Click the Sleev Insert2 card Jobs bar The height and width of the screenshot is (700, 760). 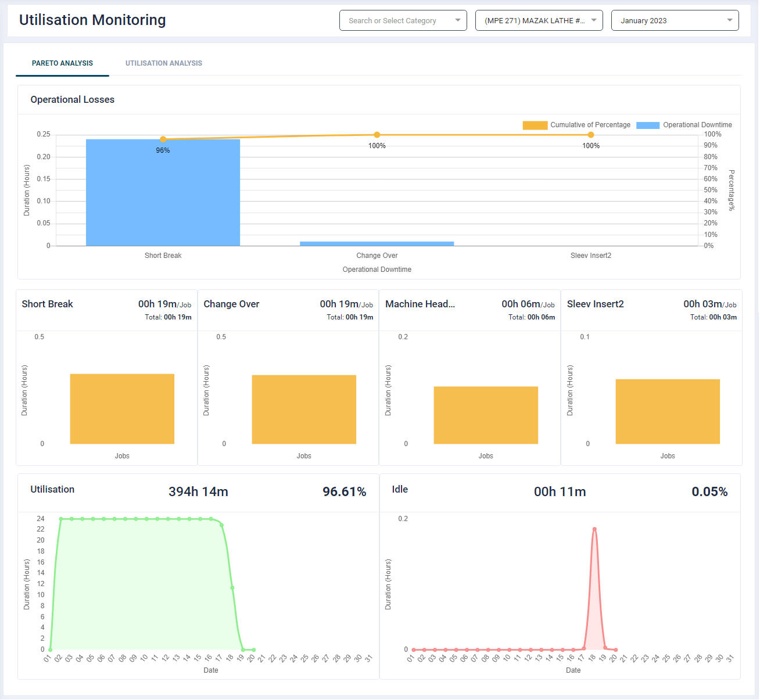668,411
